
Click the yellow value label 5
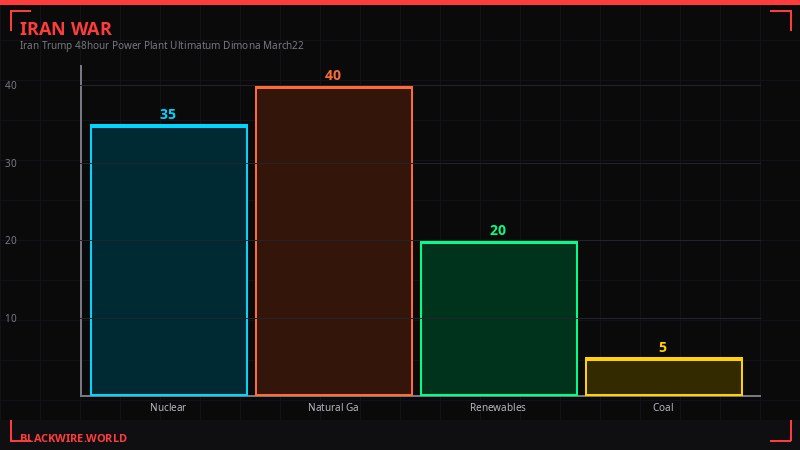click(x=663, y=348)
